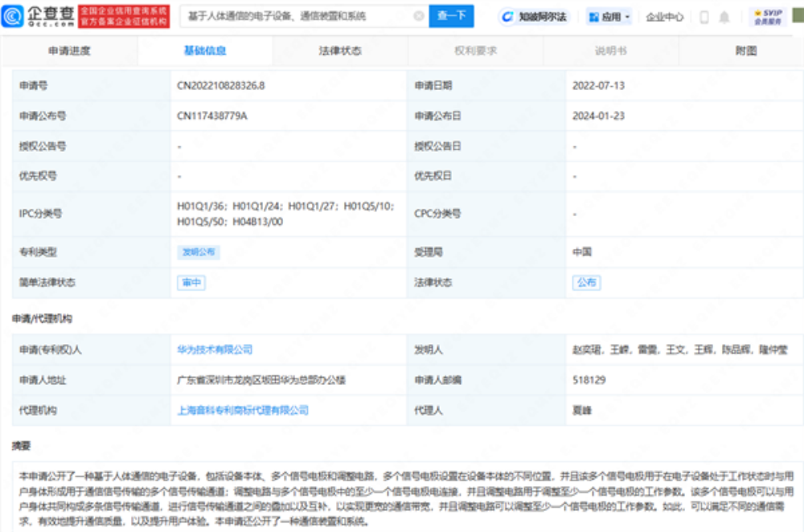Open 知彼阿尔法 from the header
Screen dimensions: 804x532
click(534, 16)
